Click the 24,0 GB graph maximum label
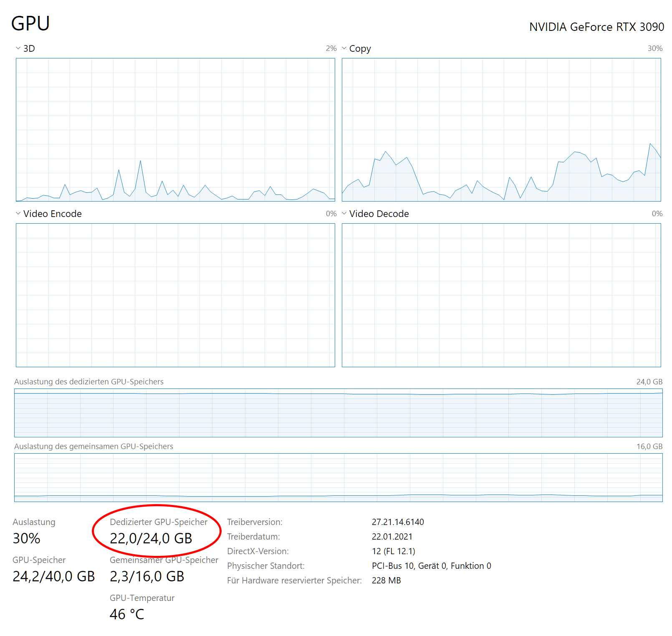 click(649, 382)
